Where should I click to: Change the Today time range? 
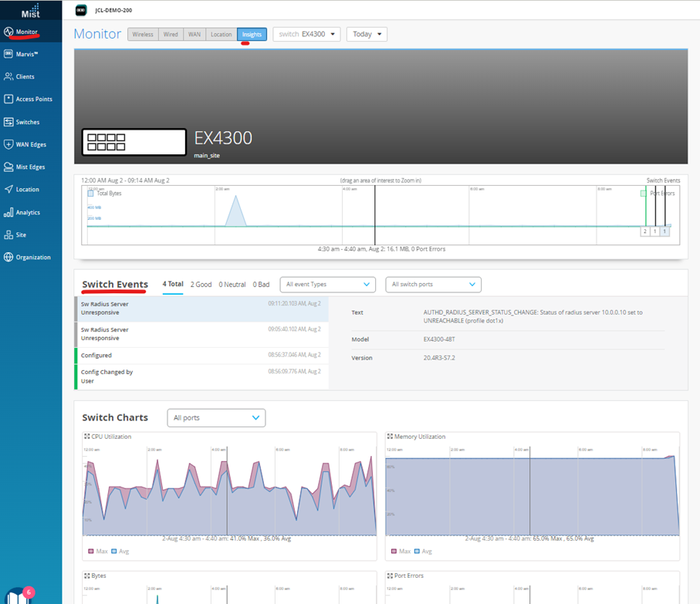[364, 34]
